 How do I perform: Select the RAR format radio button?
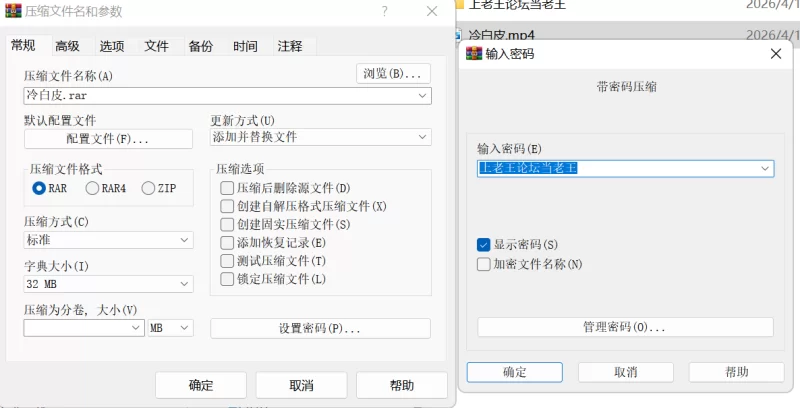point(39,188)
